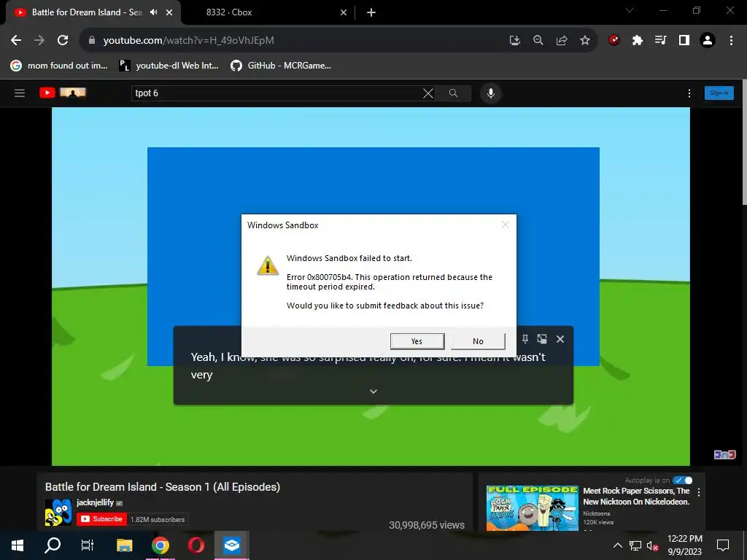The width and height of the screenshot is (747, 560).
Task: Click Chrome icon in taskbar
Action: (160, 545)
